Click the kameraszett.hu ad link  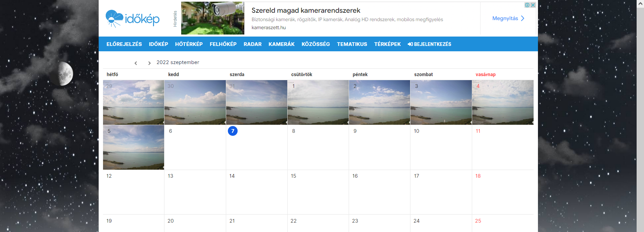pos(269,27)
